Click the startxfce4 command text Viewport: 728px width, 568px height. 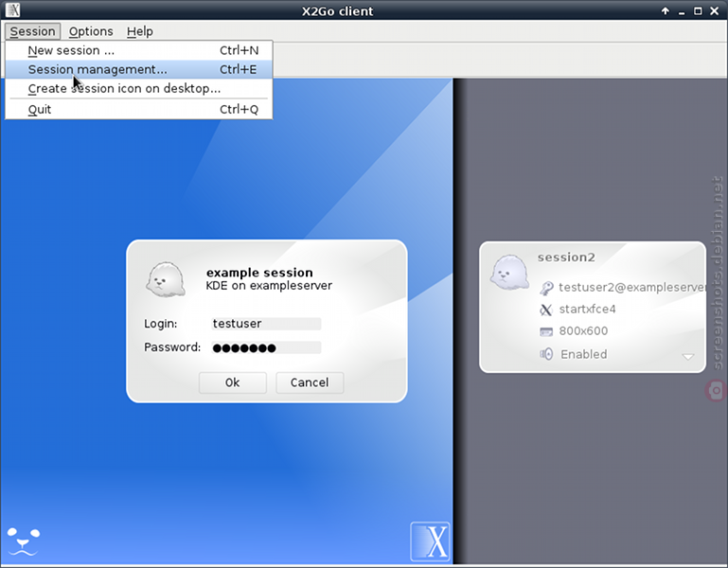tap(587, 310)
